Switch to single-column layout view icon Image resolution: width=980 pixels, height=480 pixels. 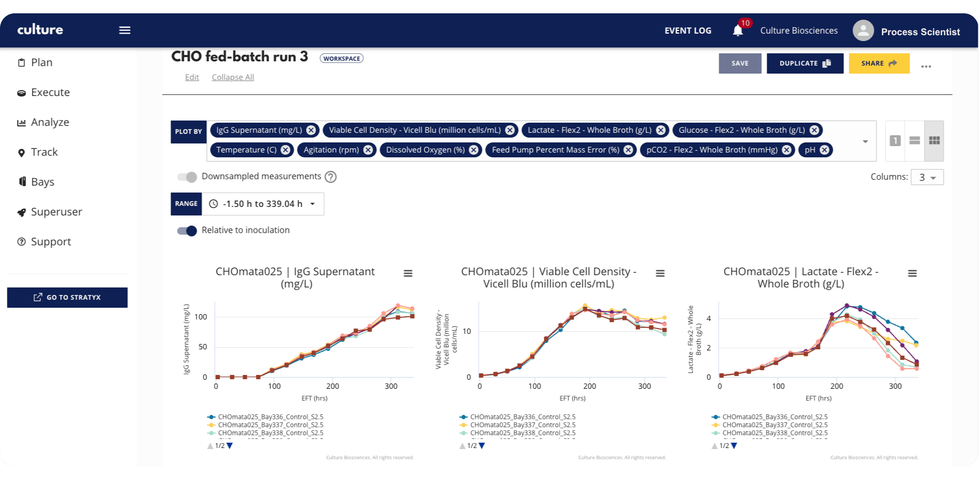[895, 141]
